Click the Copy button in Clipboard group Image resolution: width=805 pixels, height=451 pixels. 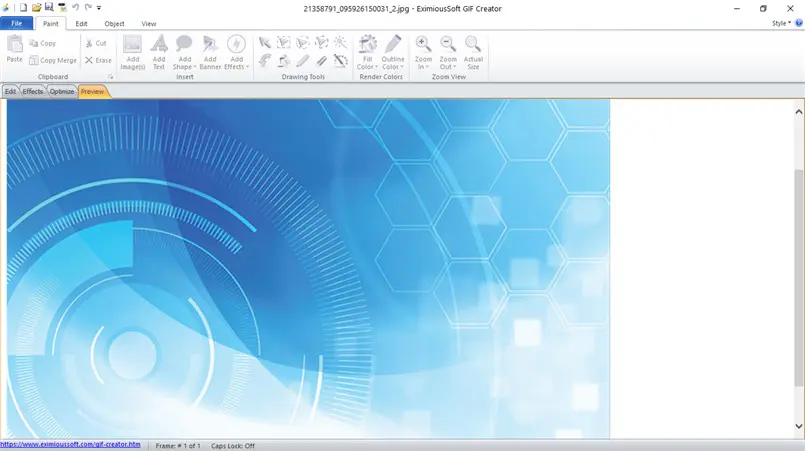(x=43, y=44)
